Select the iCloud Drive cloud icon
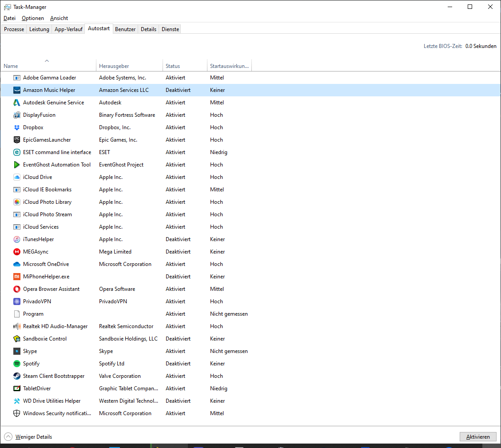 [16, 177]
